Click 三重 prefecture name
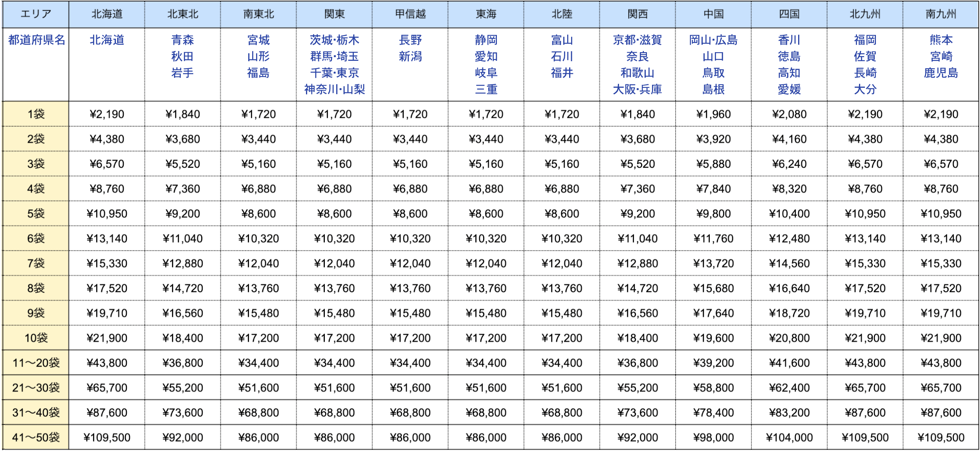980x452 pixels. [x=486, y=89]
